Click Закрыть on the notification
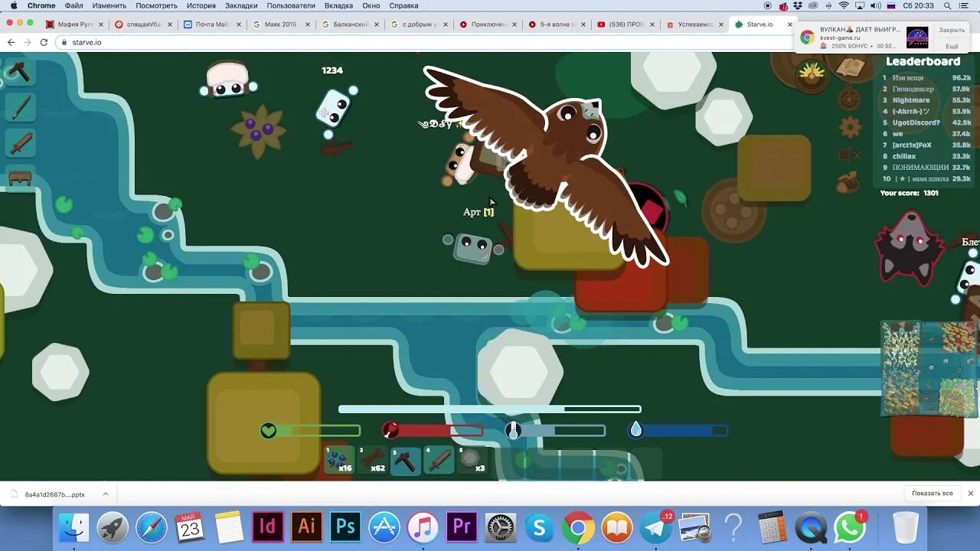 pos(952,30)
